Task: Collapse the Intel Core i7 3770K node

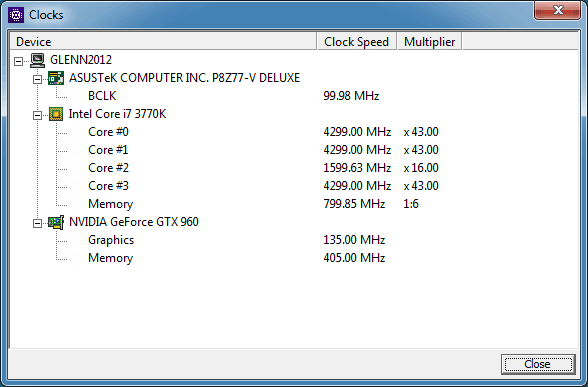Action: [37, 115]
